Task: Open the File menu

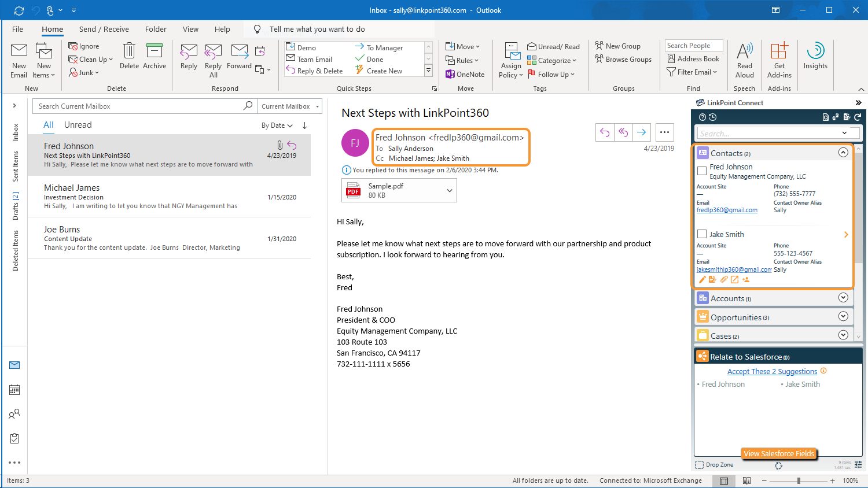Action: pyautogui.click(x=17, y=29)
